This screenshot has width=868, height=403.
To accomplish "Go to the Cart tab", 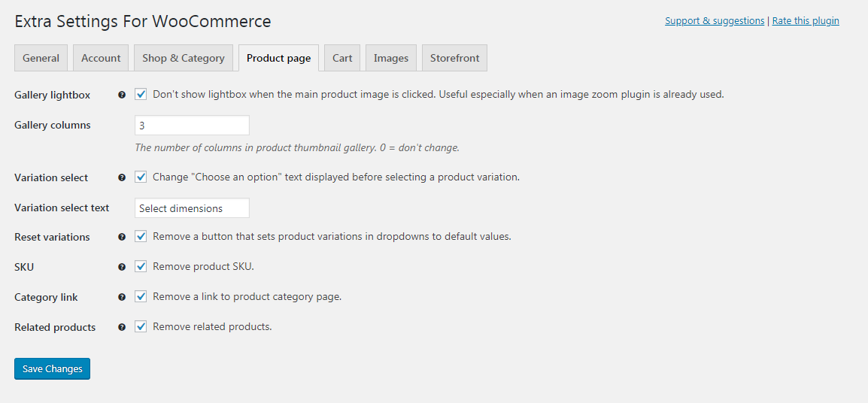I will [342, 58].
